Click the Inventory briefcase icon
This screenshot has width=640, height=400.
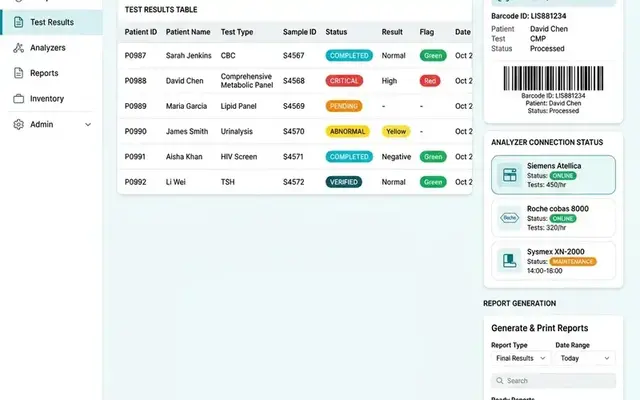(x=18, y=99)
